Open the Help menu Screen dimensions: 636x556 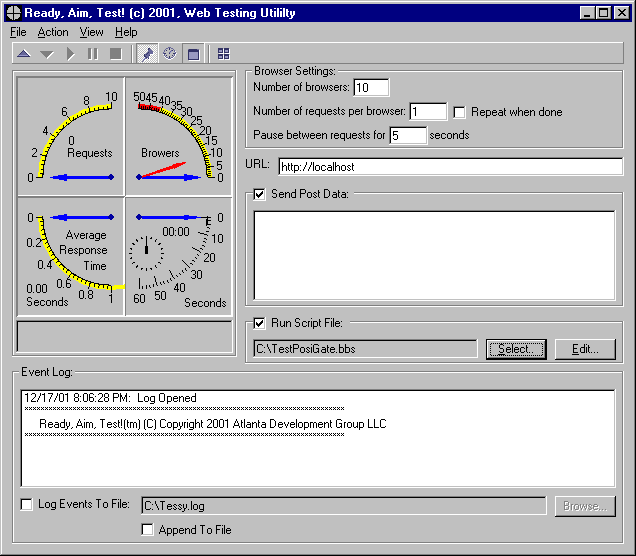point(126,32)
